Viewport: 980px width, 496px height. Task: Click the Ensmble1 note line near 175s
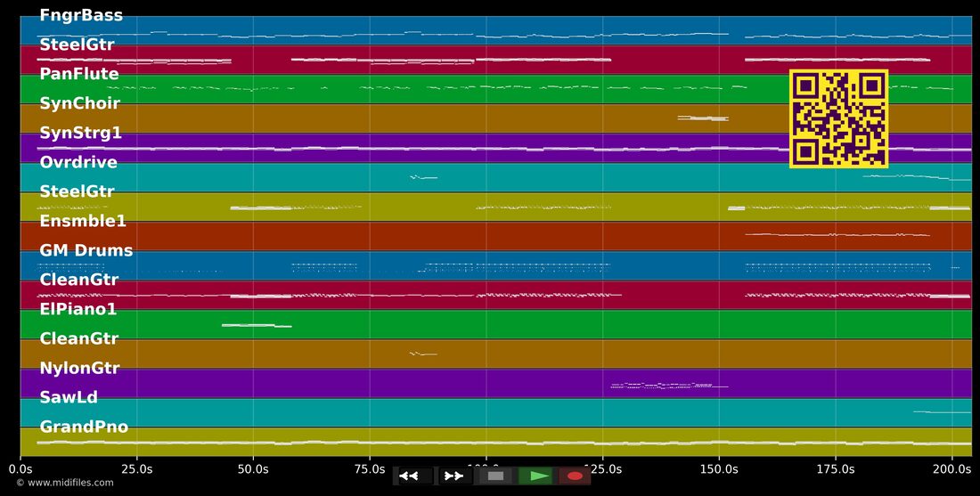tap(837, 235)
